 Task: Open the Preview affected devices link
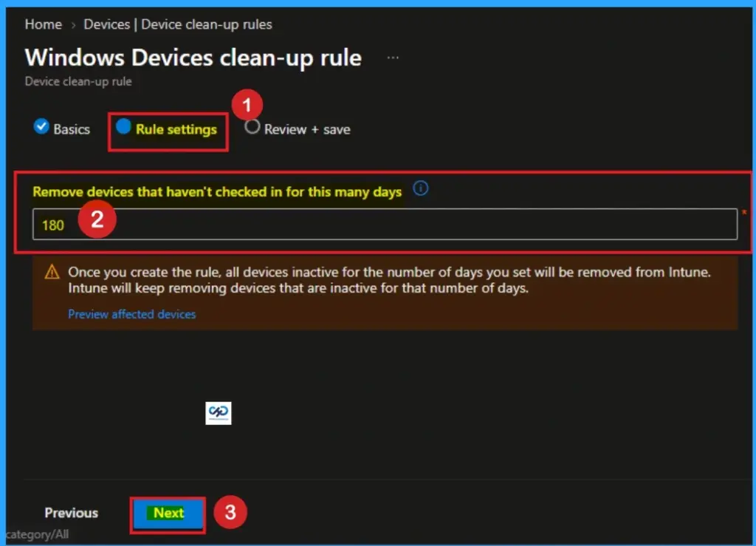[131, 314]
